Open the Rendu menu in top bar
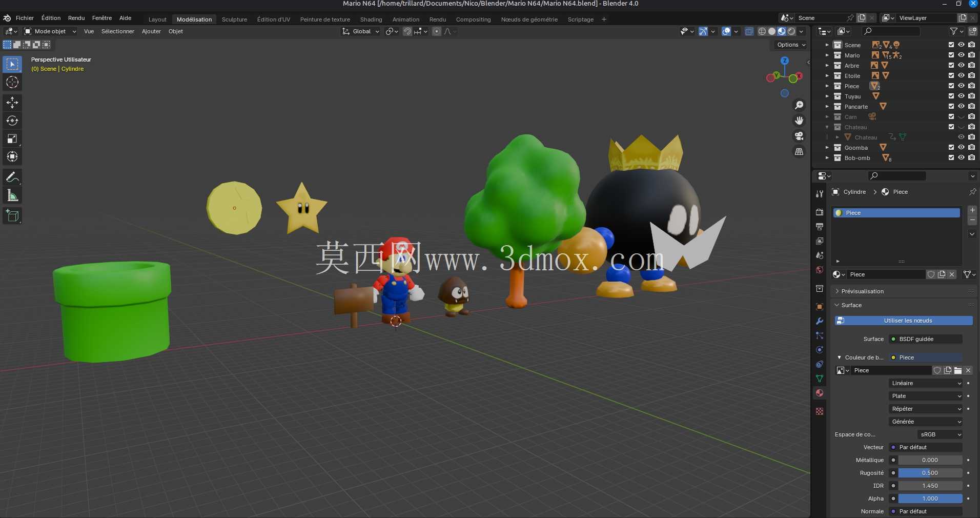This screenshot has height=518, width=980. coord(76,18)
